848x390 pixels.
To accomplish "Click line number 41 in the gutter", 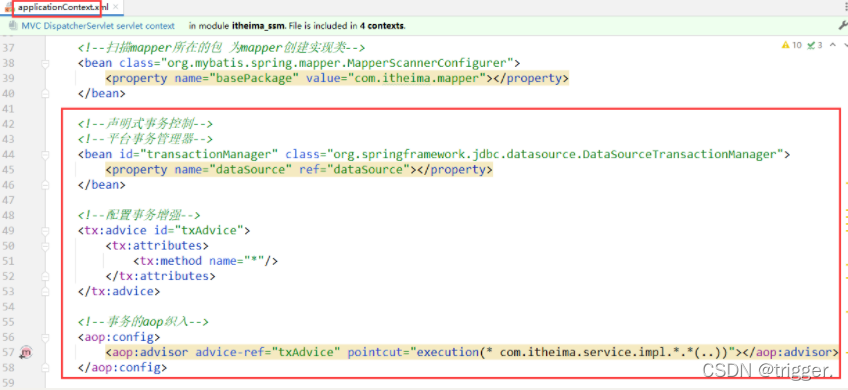I will pos(9,109).
